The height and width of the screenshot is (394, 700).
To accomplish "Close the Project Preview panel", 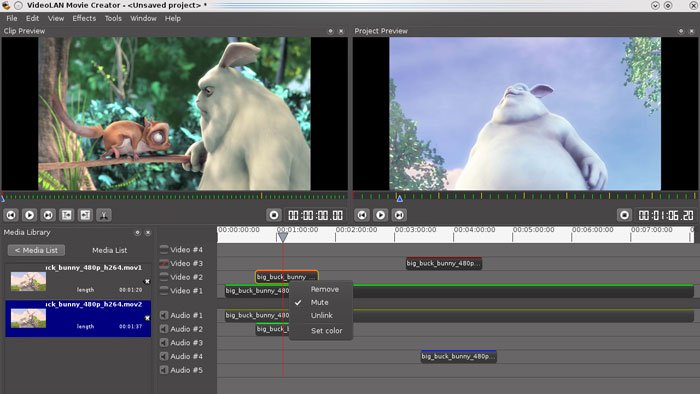I will tap(692, 31).
